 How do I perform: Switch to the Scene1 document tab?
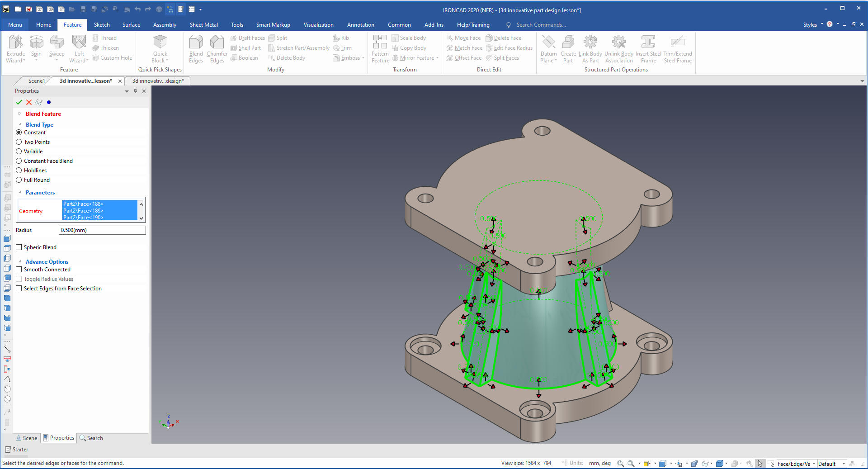tap(36, 81)
